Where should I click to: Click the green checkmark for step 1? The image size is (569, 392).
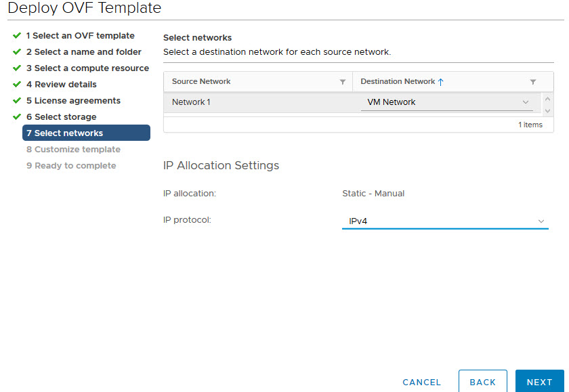[x=17, y=36]
